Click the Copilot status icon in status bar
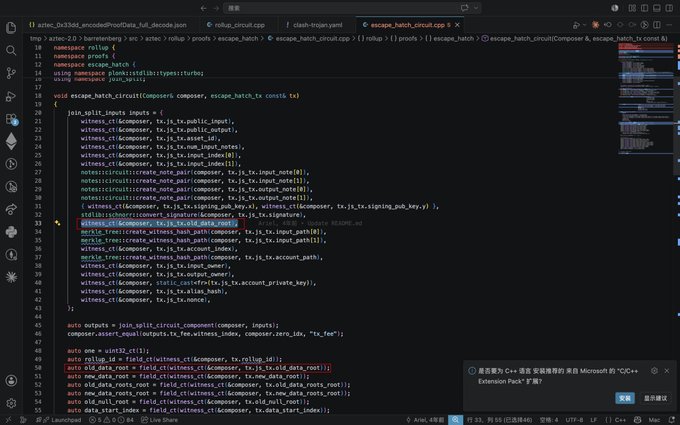The height and width of the screenshot is (425, 680). (638, 420)
